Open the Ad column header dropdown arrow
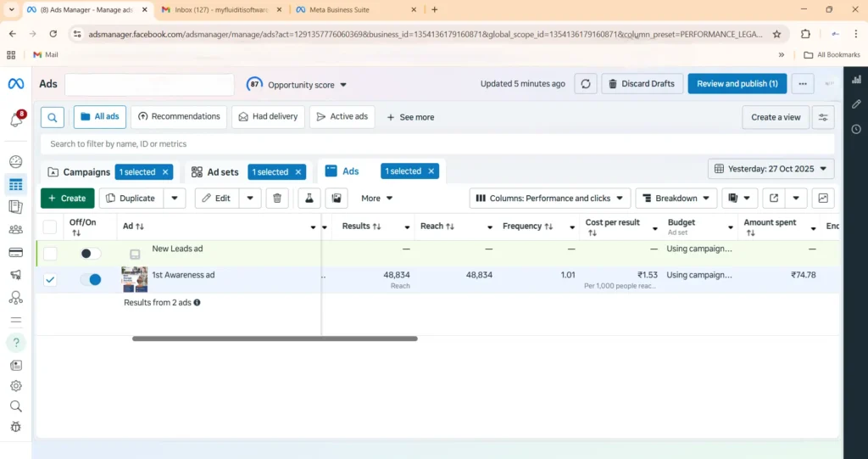Viewport: 868px width, 459px height. [x=313, y=227]
